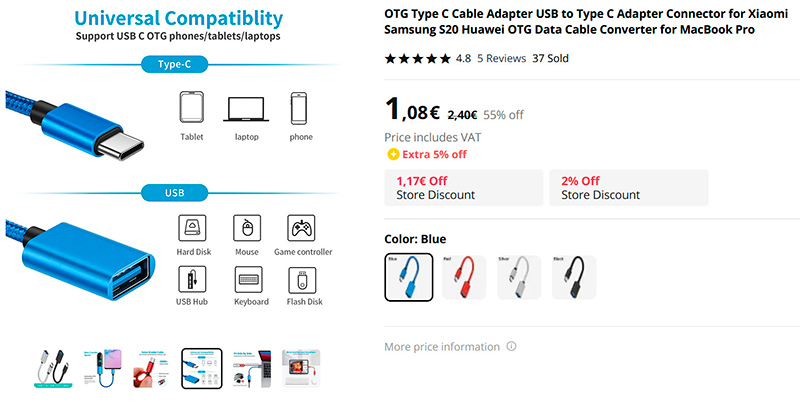Click the Keyboard device icon
The height and width of the screenshot is (407, 800).
(250, 278)
